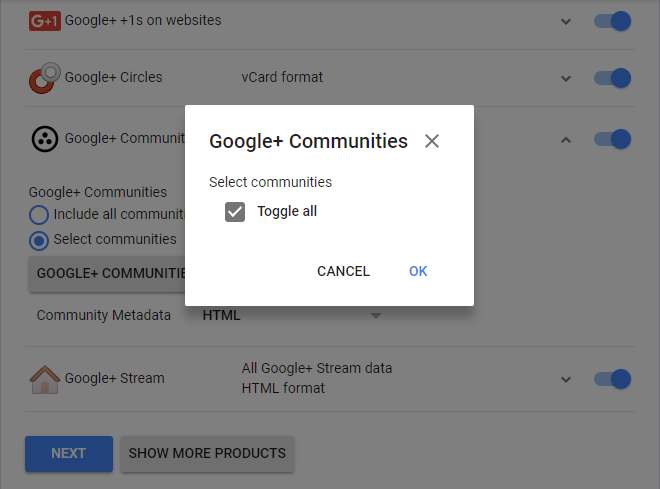
Task: Click CANCEL in the Communities dialog
Action: pos(343,271)
